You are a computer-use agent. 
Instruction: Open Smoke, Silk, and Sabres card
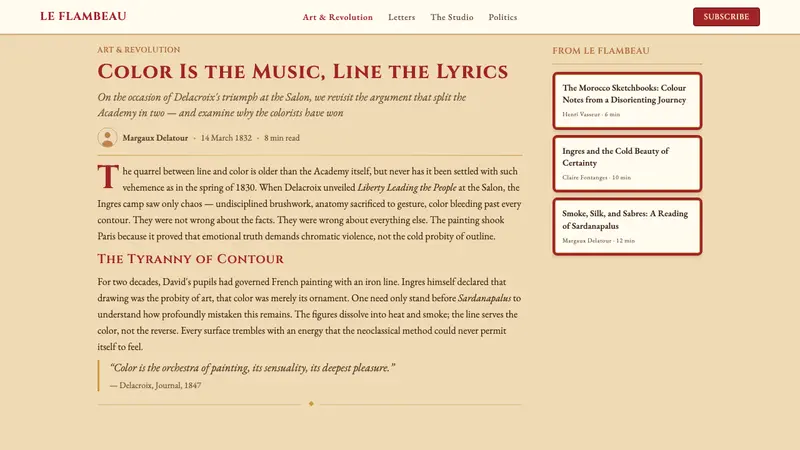click(x=627, y=227)
